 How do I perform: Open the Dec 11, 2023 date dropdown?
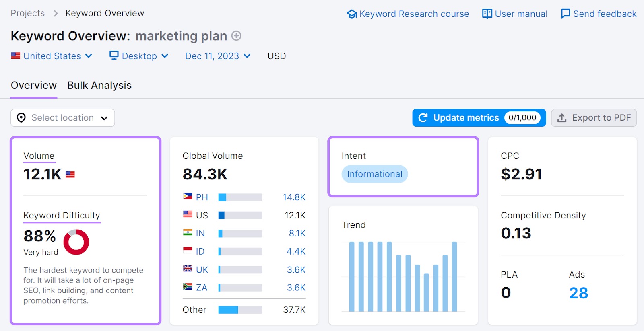[x=218, y=56]
